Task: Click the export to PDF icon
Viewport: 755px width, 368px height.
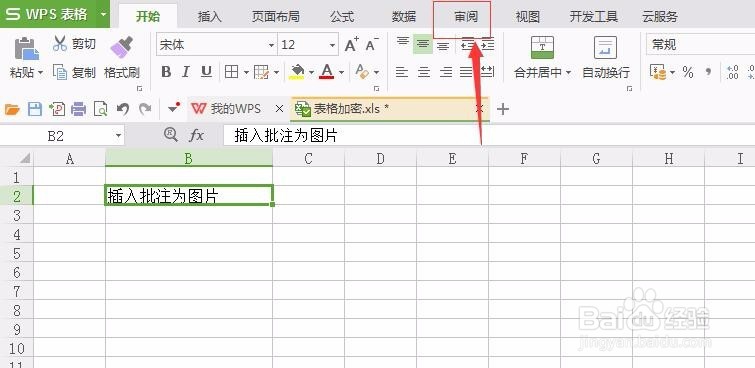Action: pyautogui.click(x=57, y=109)
